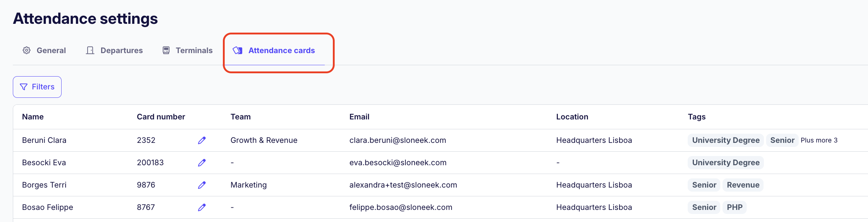Click the General gear icon
Image resolution: width=868 pixels, height=222 pixels.
pyautogui.click(x=27, y=51)
